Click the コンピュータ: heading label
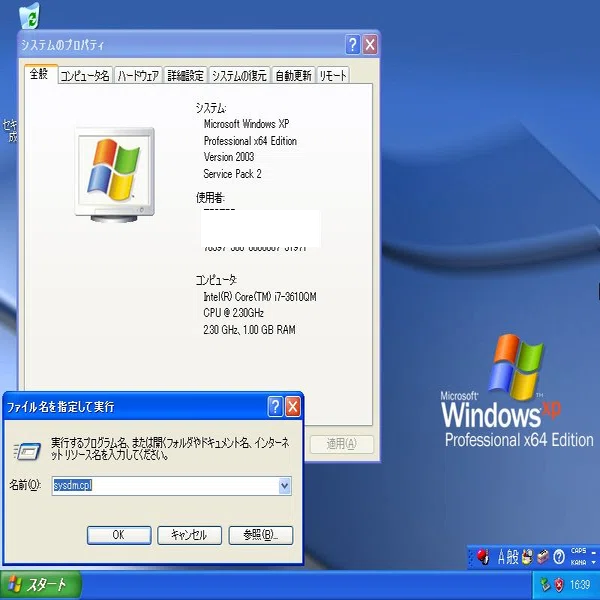600x600 pixels. [x=216, y=280]
